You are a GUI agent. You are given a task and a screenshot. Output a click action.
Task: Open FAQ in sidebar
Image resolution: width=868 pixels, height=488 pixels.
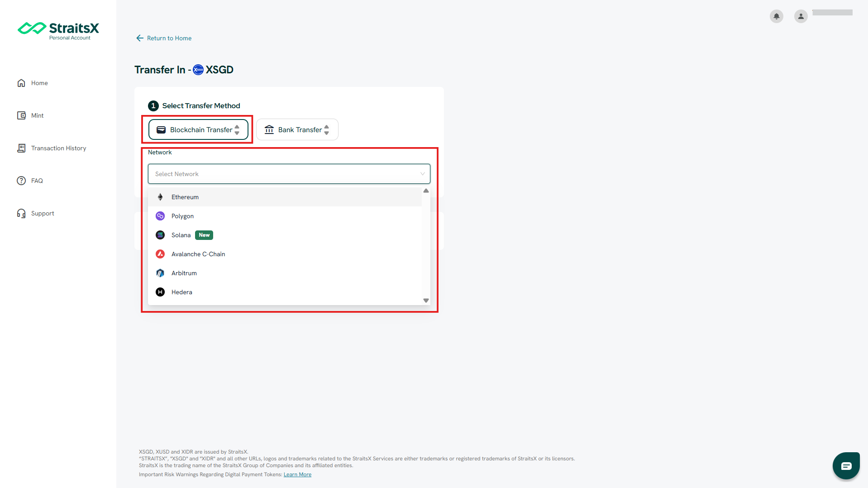37,181
